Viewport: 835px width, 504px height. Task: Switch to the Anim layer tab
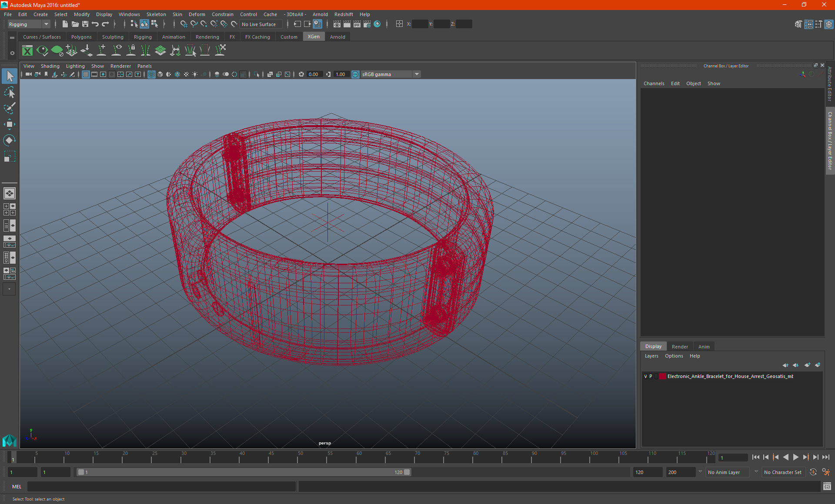point(704,347)
